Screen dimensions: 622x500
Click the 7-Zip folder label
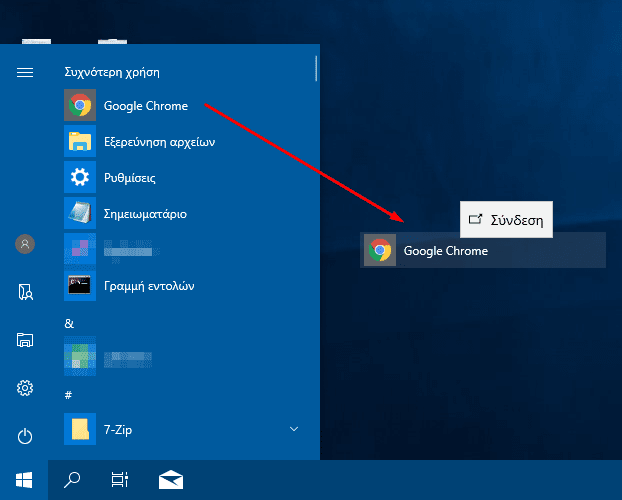[118, 430]
